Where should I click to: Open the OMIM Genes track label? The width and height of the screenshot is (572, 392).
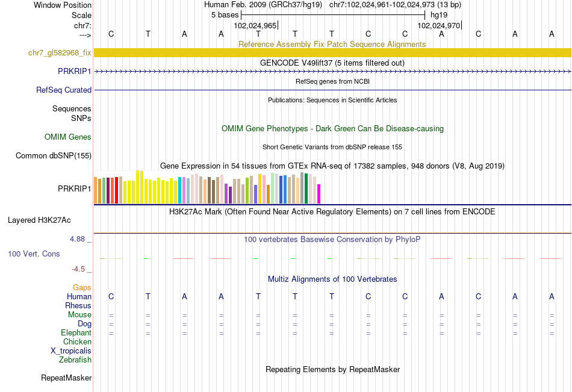point(68,137)
